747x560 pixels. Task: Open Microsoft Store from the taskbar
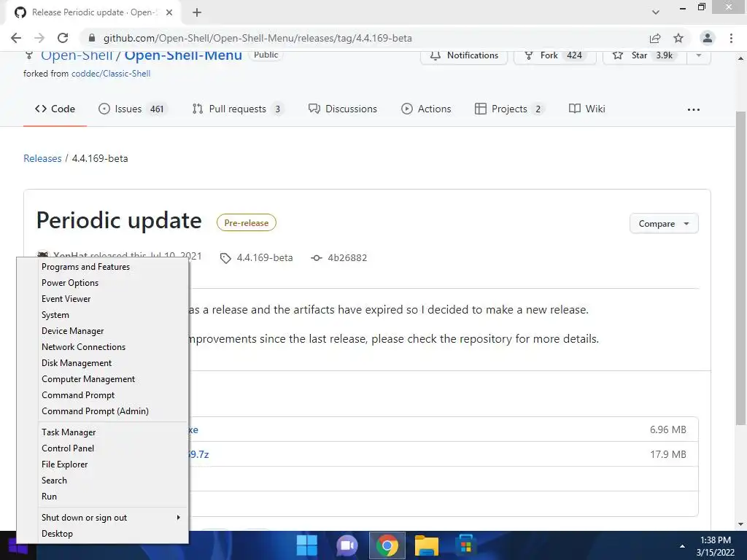(466, 545)
